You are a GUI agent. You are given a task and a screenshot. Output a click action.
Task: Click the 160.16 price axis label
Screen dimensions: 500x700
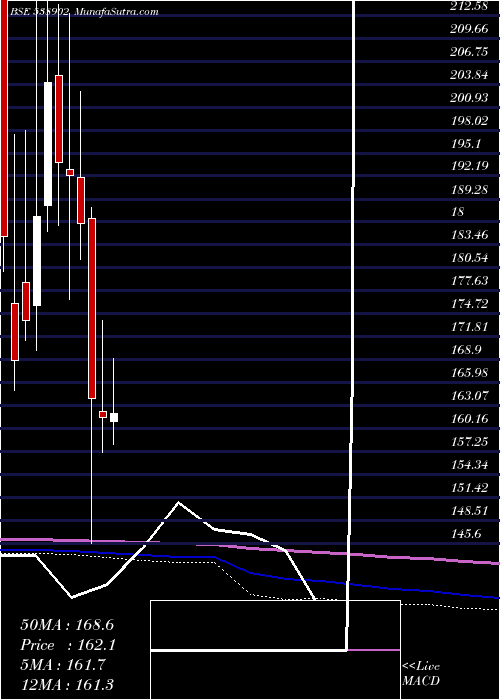point(471,419)
